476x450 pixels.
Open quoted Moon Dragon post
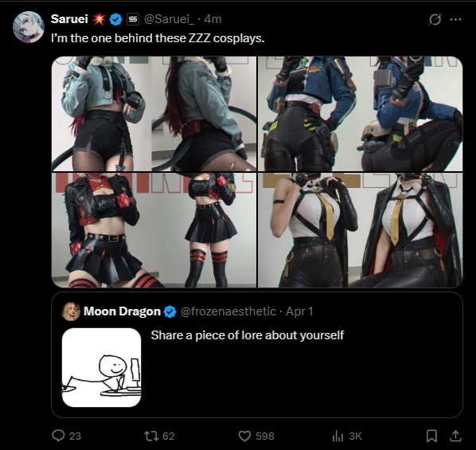click(x=257, y=354)
